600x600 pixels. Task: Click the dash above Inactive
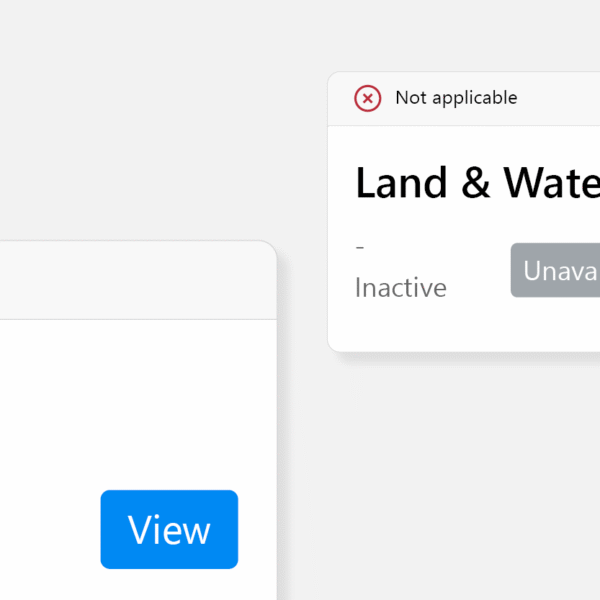click(x=360, y=248)
